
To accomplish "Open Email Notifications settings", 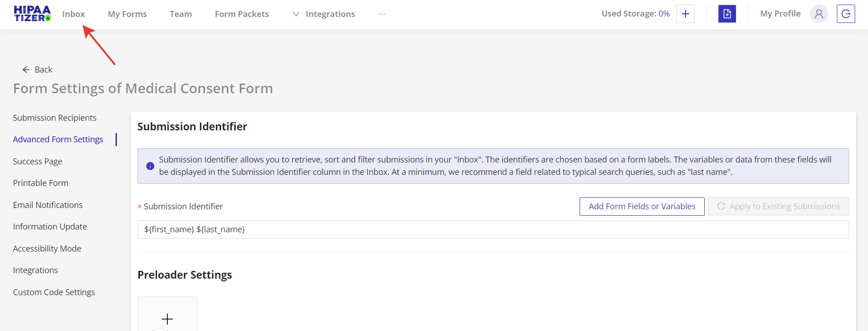I will [48, 205].
